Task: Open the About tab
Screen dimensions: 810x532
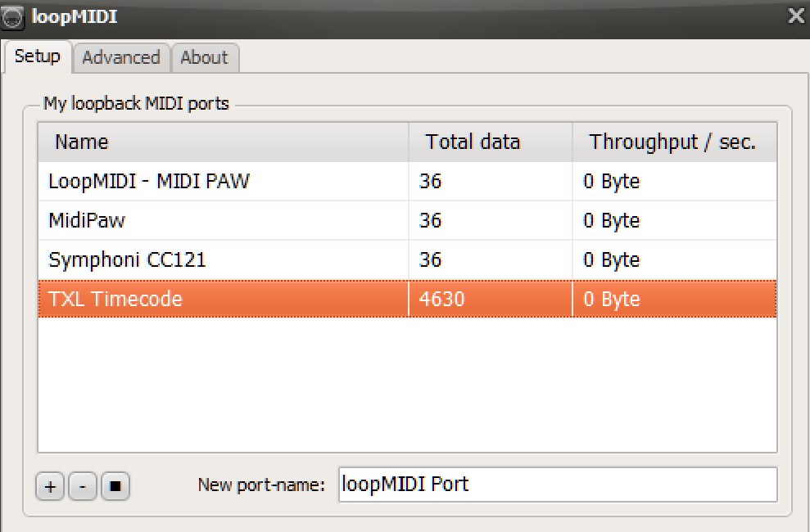Action: 204,57
